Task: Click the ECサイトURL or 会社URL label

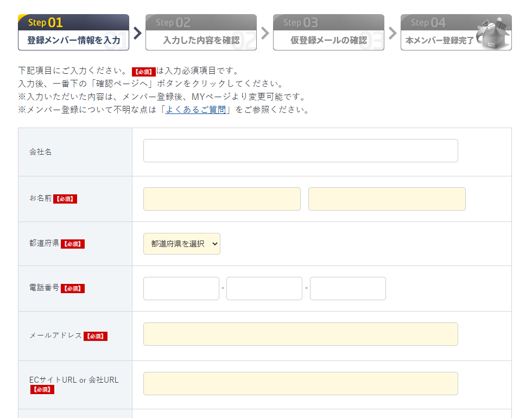Action: [x=74, y=379]
